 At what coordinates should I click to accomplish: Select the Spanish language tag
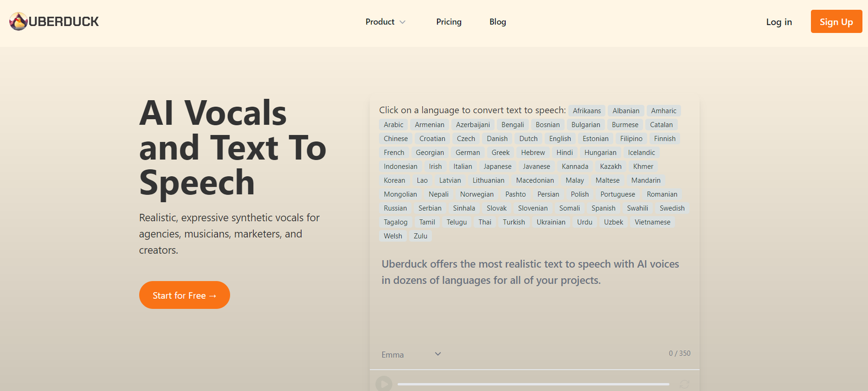pyautogui.click(x=603, y=208)
